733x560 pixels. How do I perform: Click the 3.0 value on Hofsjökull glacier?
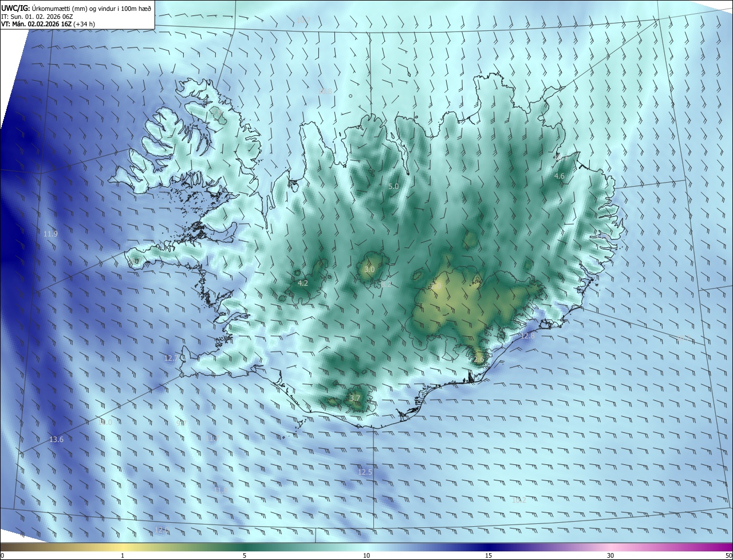point(369,269)
